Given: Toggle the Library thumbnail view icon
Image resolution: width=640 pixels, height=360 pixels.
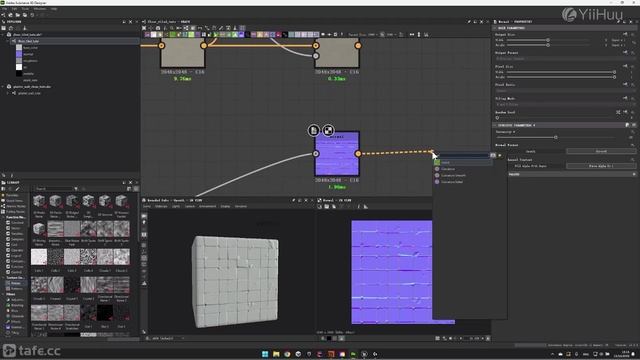Looking at the screenshot, I should [x=136, y=189].
